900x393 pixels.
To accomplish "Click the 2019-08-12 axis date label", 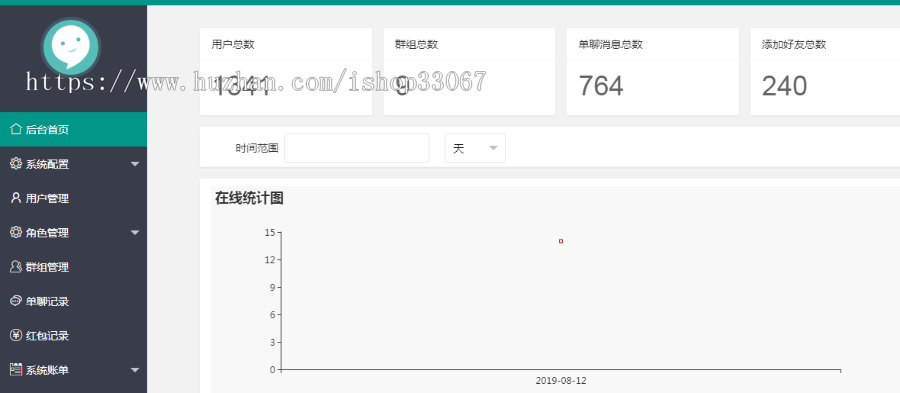I will 561,381.
